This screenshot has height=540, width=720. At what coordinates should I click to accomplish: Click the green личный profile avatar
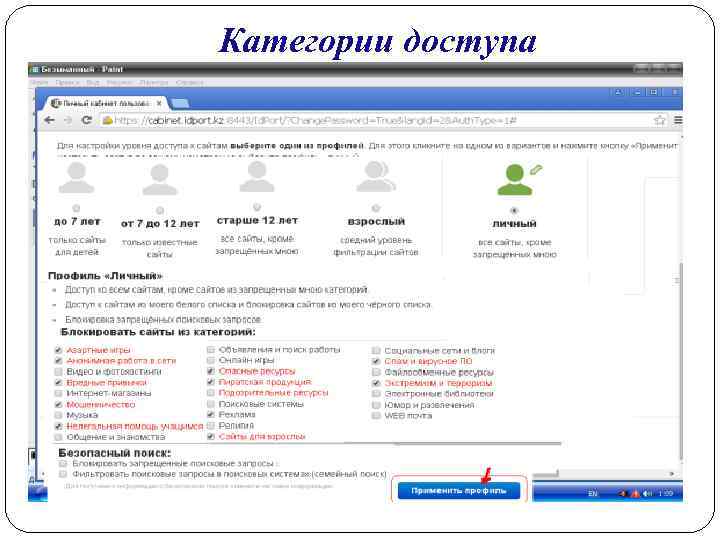coord(514,180)
